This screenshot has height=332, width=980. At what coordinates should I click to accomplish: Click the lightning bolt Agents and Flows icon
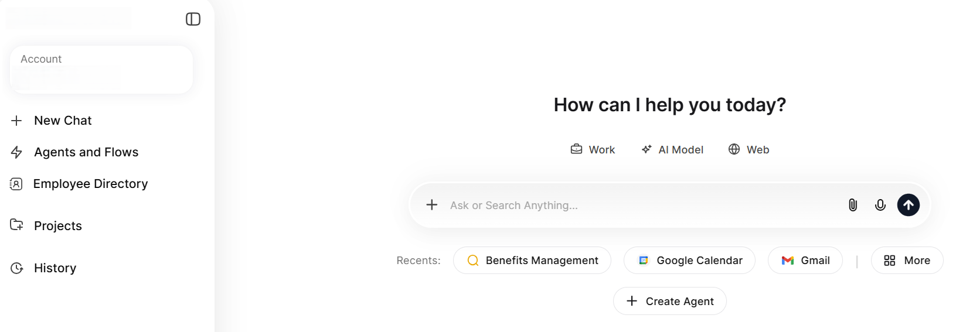[x=16, y=152]
